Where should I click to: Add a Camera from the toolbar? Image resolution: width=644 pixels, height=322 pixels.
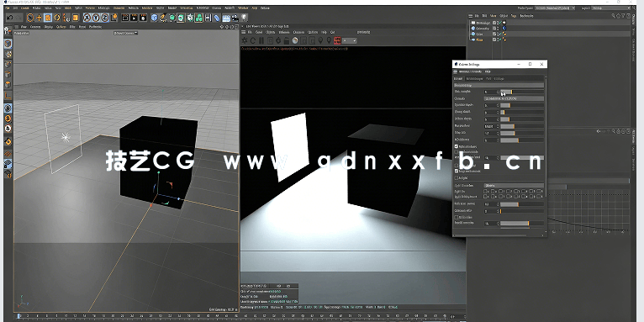click(235, 18)
